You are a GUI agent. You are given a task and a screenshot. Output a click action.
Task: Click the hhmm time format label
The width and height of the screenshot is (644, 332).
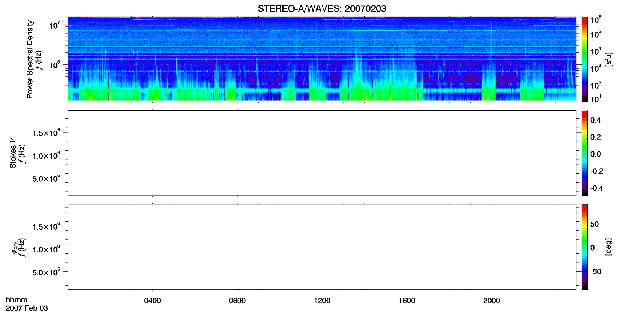[17, 300]
